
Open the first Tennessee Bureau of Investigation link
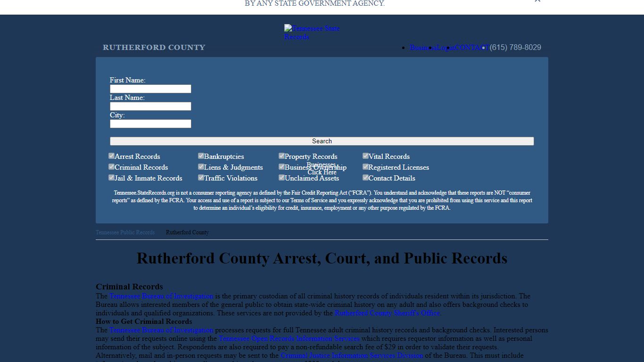click(161, 296)
